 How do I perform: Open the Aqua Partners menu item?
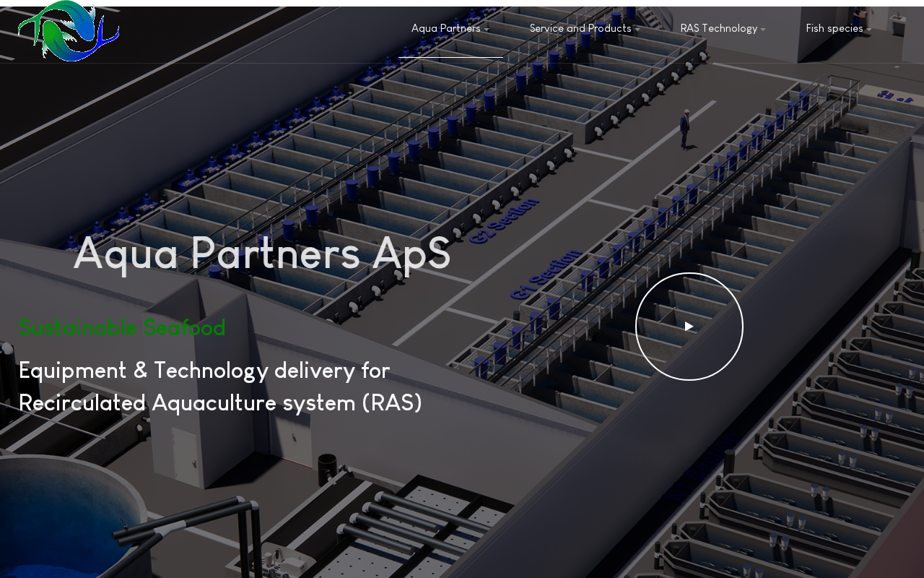click(446, 29)
